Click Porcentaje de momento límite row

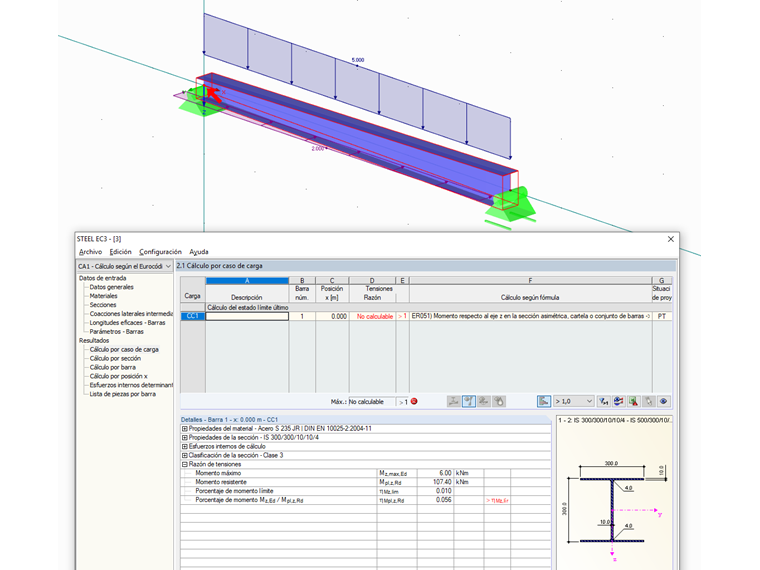click(x=366, y=491)
